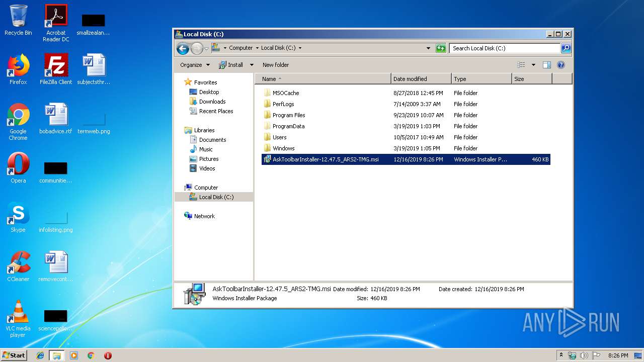
Task: Toggle the preview pane button
Action: pyautogui.click(x=547, y=65)
